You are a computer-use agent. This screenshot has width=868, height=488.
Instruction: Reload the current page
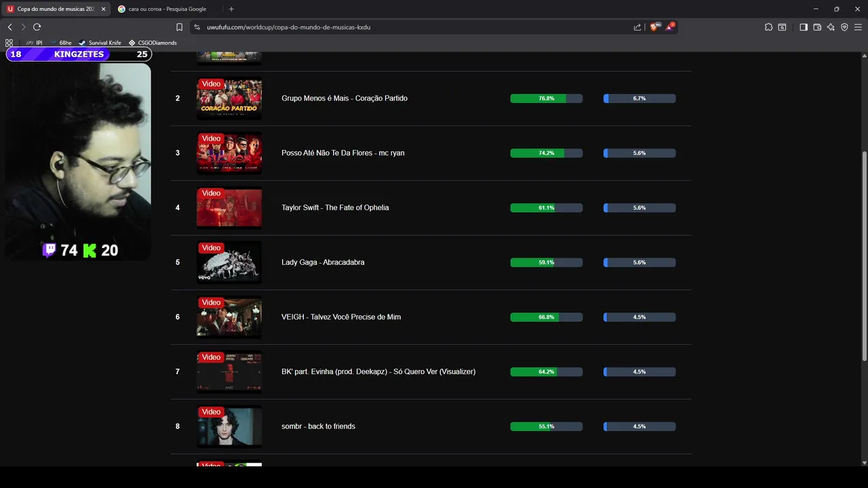point(37,27)
